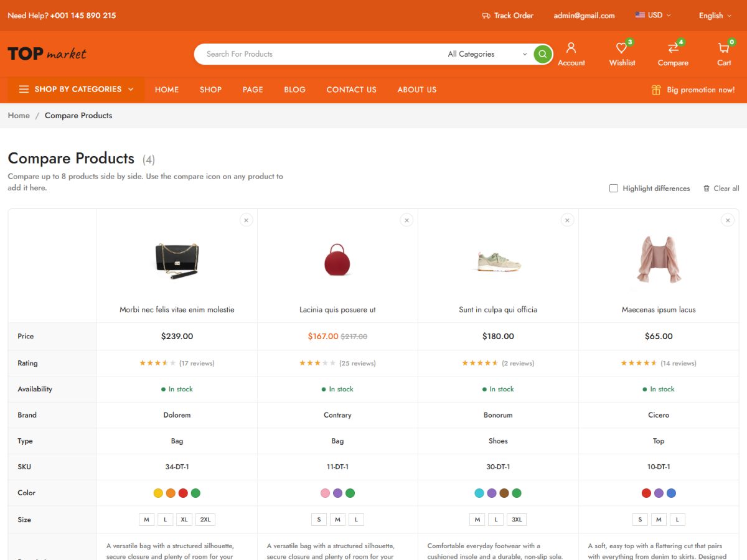Click the green search magnifier button
The height and width of the screenshot is (560, 747).
click(543, 54)
